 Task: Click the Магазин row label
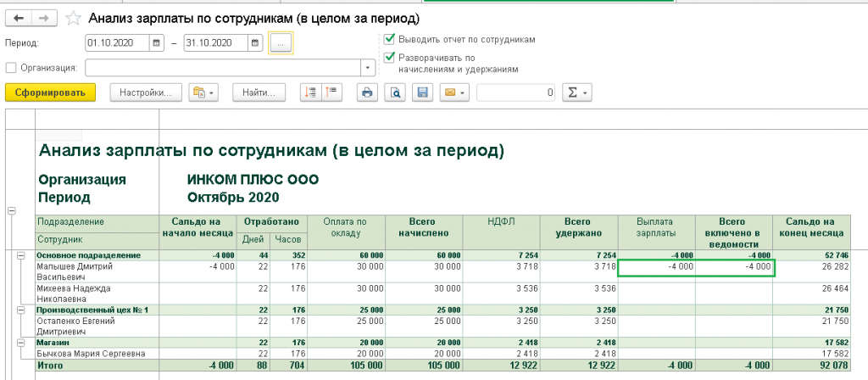tap(52, 344)
